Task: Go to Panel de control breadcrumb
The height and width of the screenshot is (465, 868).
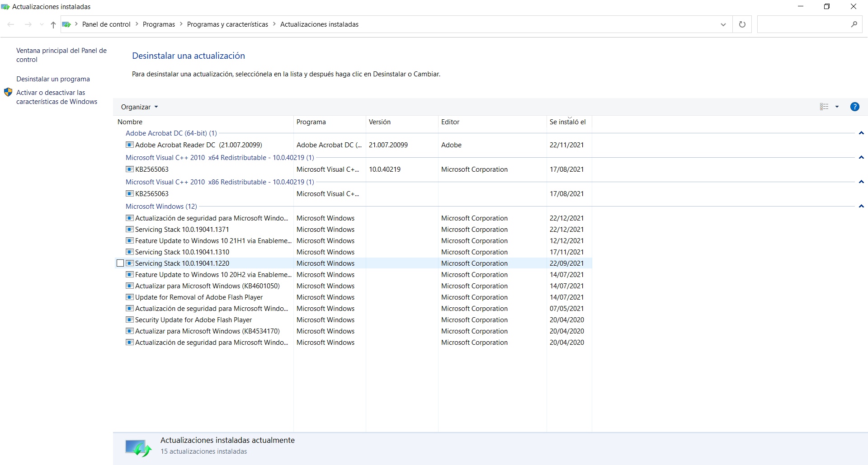Action: (x=106, y=24)
